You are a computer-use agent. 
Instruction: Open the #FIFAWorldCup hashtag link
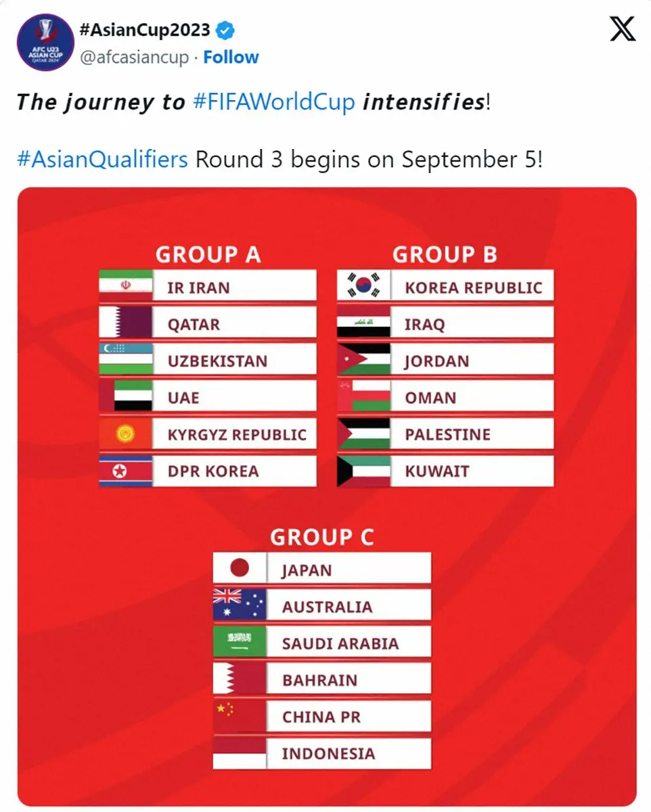pyautogui.click(x=273, y=102)
